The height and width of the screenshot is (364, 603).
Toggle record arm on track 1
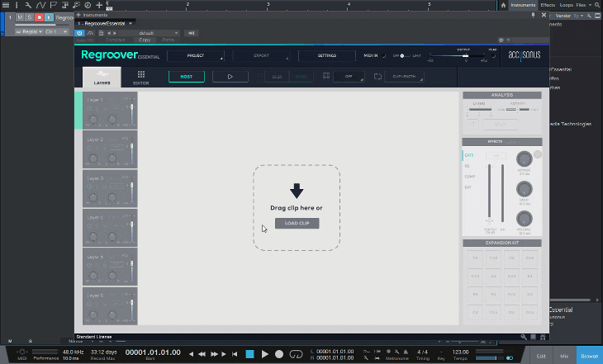[x=39, y=17]
